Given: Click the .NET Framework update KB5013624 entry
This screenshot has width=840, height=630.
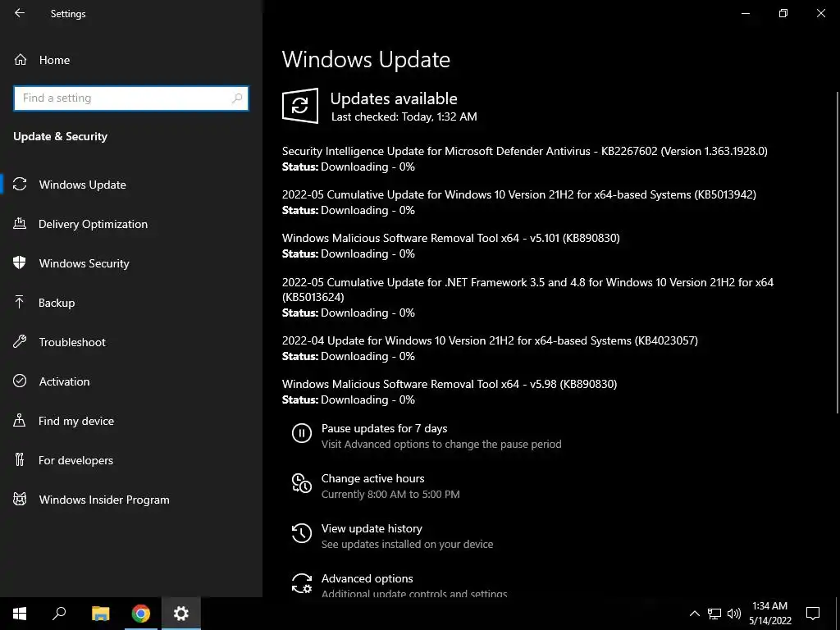Looking at the screenshot, I should tap(527, 297).
